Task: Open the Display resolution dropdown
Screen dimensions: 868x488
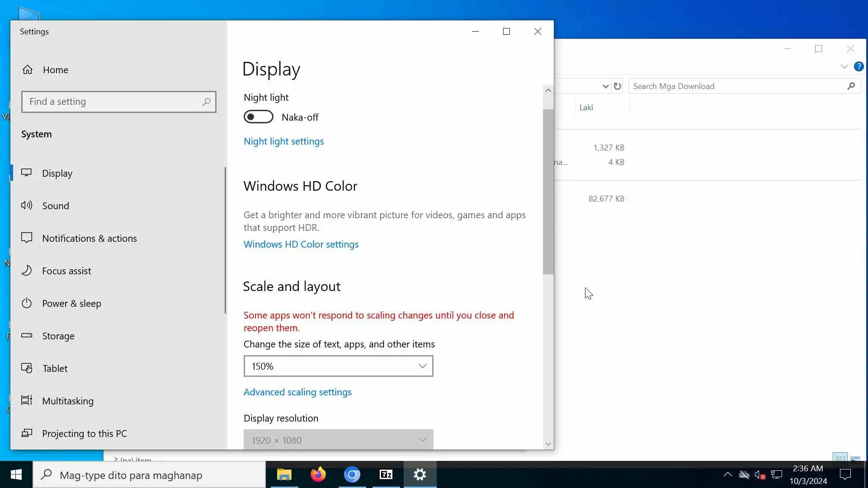Action: coord(338,440)
